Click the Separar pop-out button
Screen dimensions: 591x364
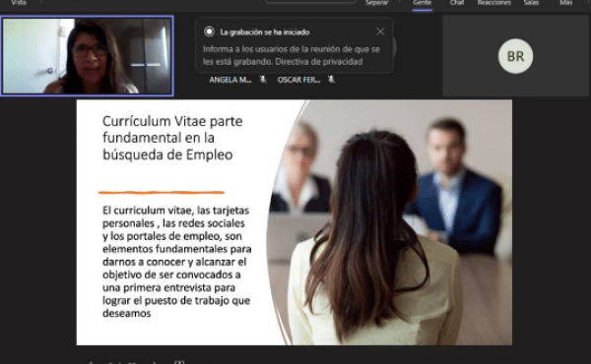[377, 3]
